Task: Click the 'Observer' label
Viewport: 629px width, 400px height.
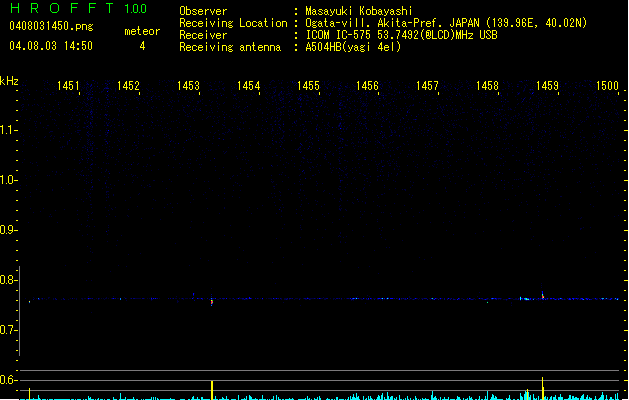Action: pos(203,11)
